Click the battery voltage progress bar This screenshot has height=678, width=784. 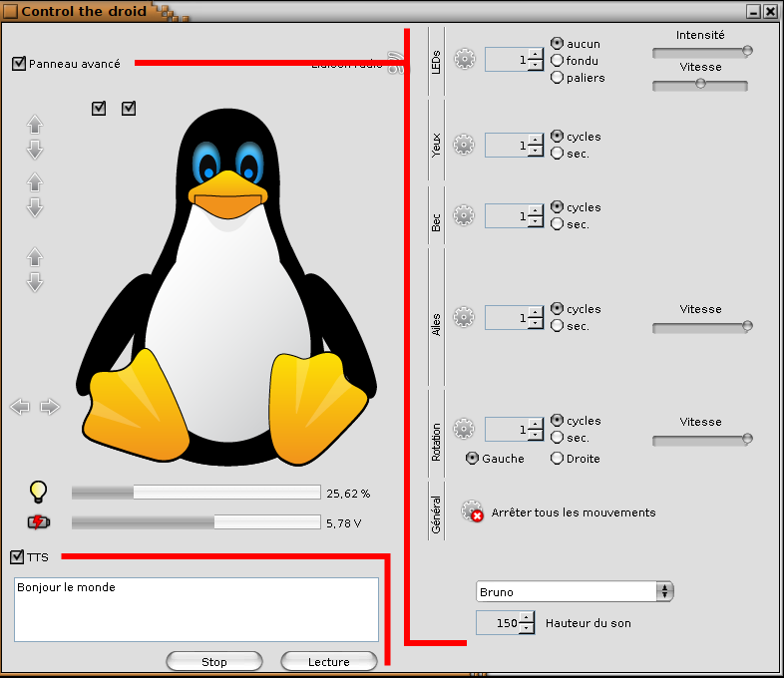196,522
